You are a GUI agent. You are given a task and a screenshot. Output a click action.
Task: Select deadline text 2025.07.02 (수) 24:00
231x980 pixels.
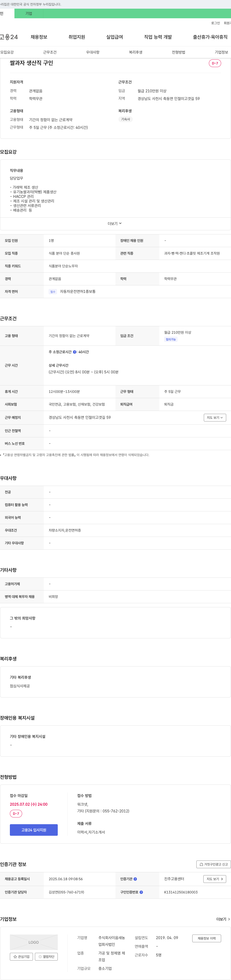(x=29, y=804)
